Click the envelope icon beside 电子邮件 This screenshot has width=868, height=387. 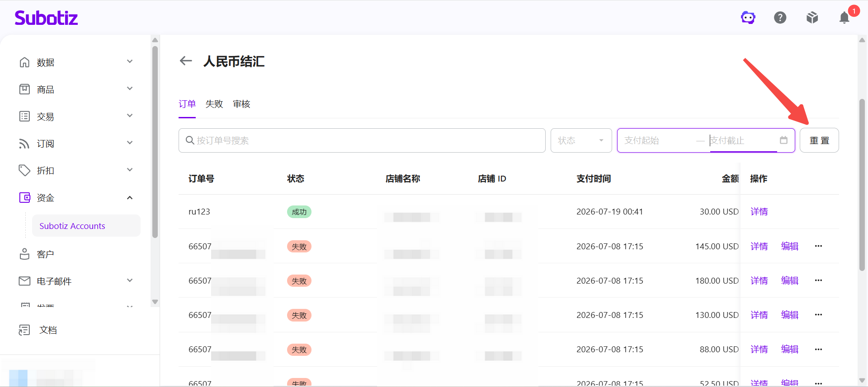(24, 281)
